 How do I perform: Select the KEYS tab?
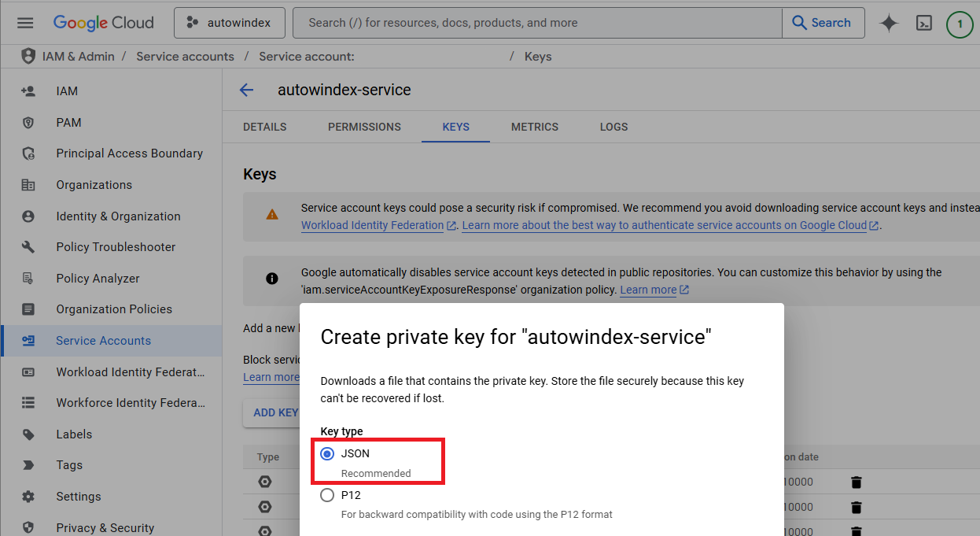pyautogui.click(x=456, y=127)
